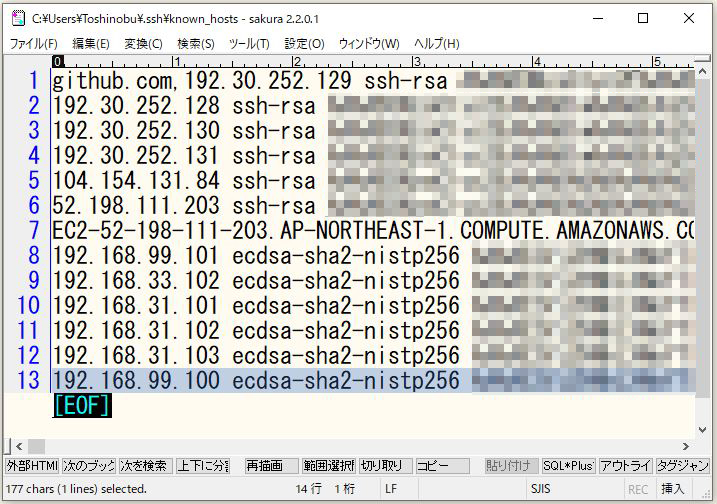Screen dimensions: 717x504
Task: Click line number 7 in gutter
Action: [34, 230]
